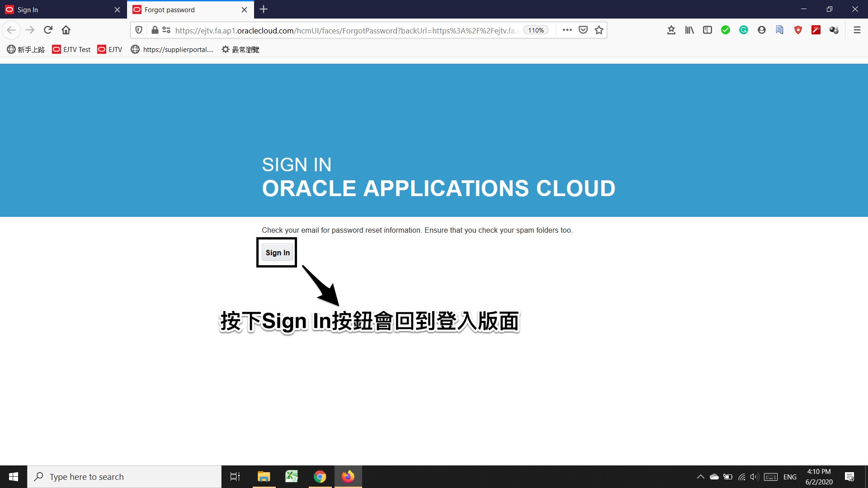868x488 pixels.
Task: Change the ENG input language
Action: pyautogui.click(x=790, y=477)
